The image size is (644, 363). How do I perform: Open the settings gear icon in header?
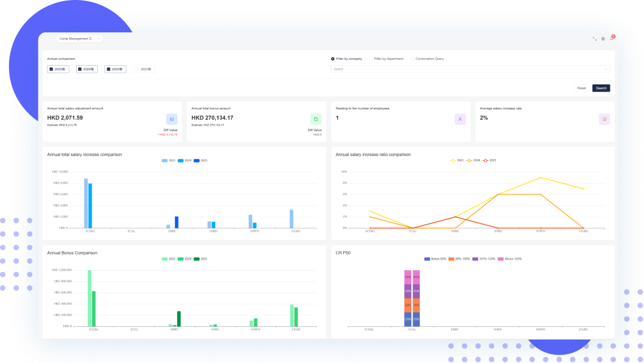pyautogui.click(x=603, y=39)
